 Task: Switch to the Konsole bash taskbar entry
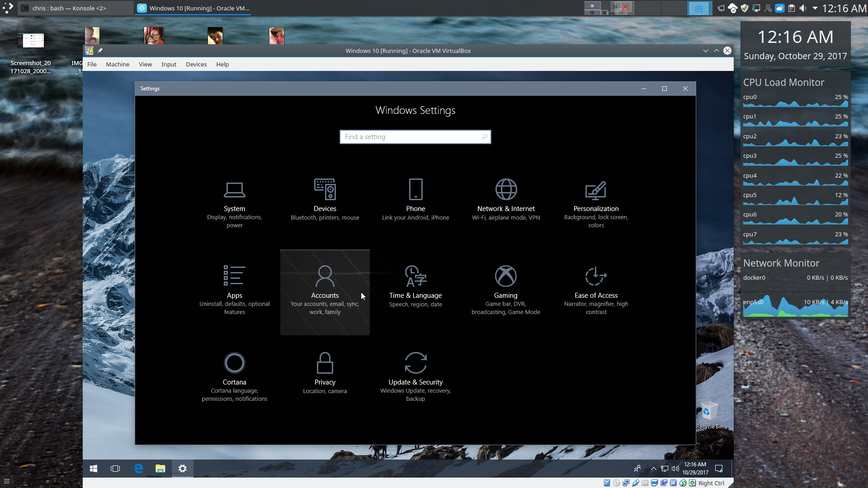(75, 8)
